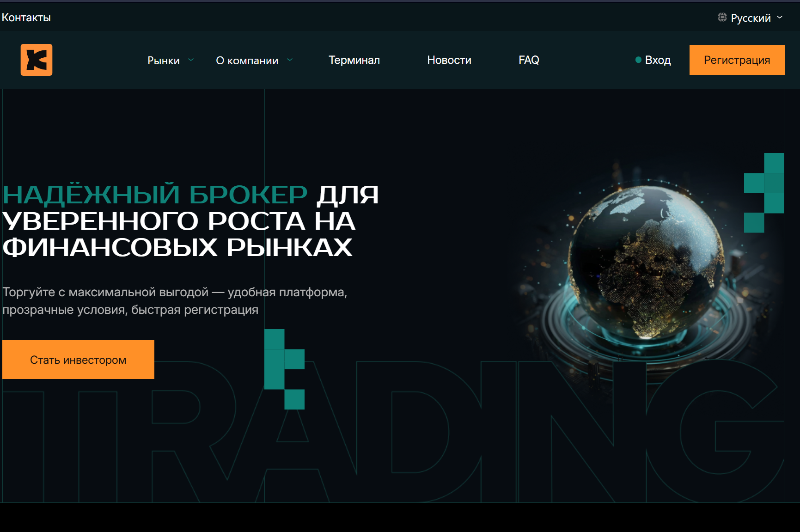Click the НАДЁЖНЫЙ БРОКЕР headline text
Screen dimensions: 800x532
pos(155,194)
